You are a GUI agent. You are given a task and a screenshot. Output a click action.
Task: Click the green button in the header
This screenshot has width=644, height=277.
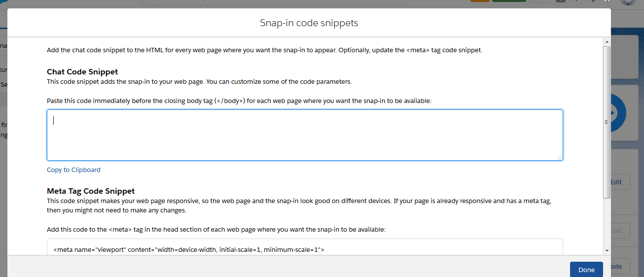coord(509,1)
